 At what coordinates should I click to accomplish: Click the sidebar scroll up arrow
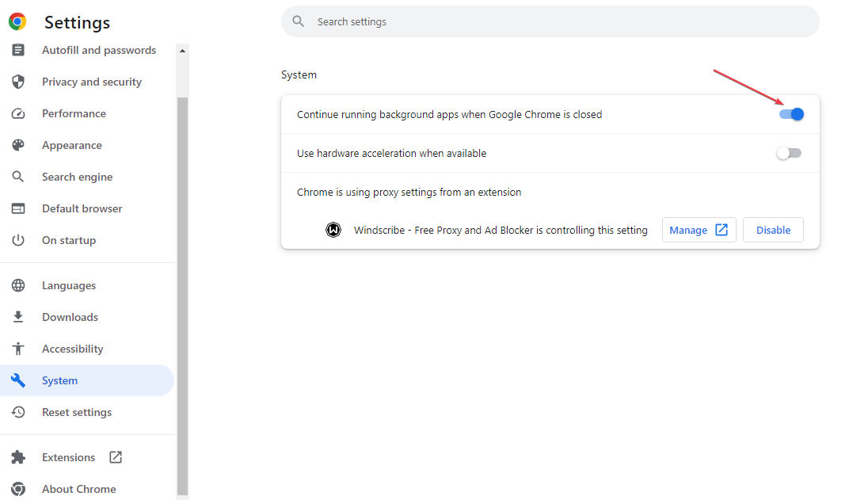[x=182, y=51]
